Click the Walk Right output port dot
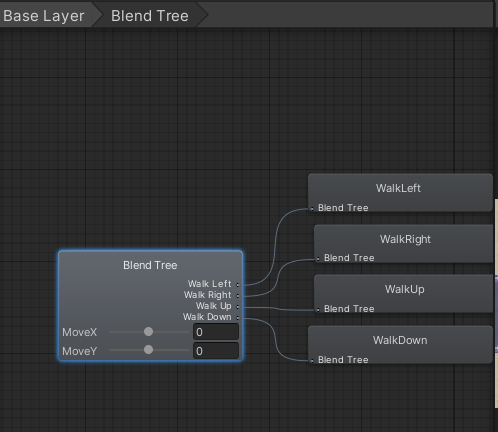Image resolution: width=498 pixels, height=432 pixels. click(x=238, y=296)
